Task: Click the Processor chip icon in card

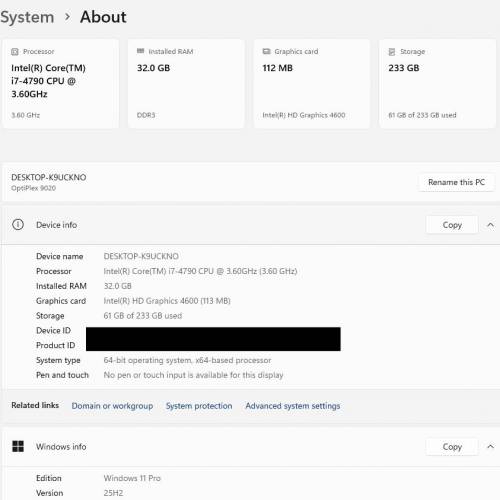Action: coord(15,52)
